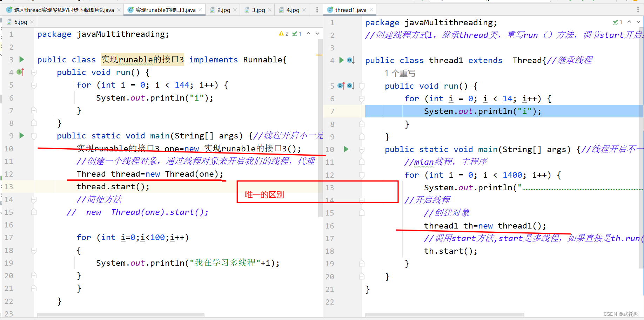The height and width of the screenshot is (320, 644).
Task: Close the thread1.java tab
Action: [x=371, y=10]
